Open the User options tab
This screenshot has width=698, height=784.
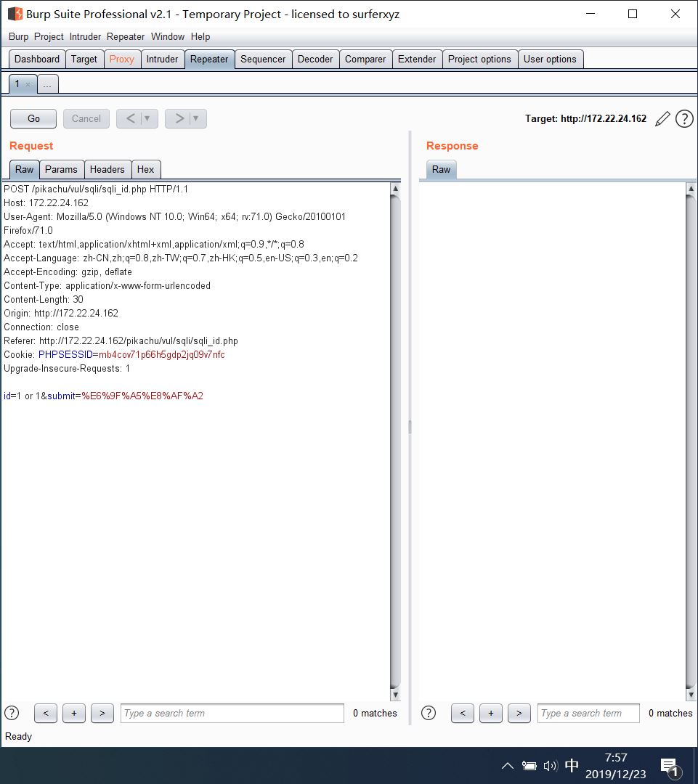(x=550, y=59)
